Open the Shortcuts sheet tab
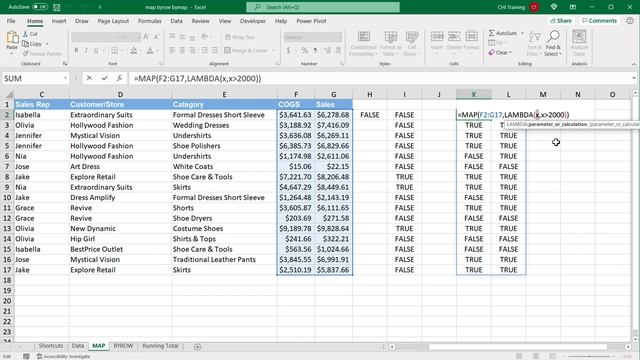 (51, 346)
